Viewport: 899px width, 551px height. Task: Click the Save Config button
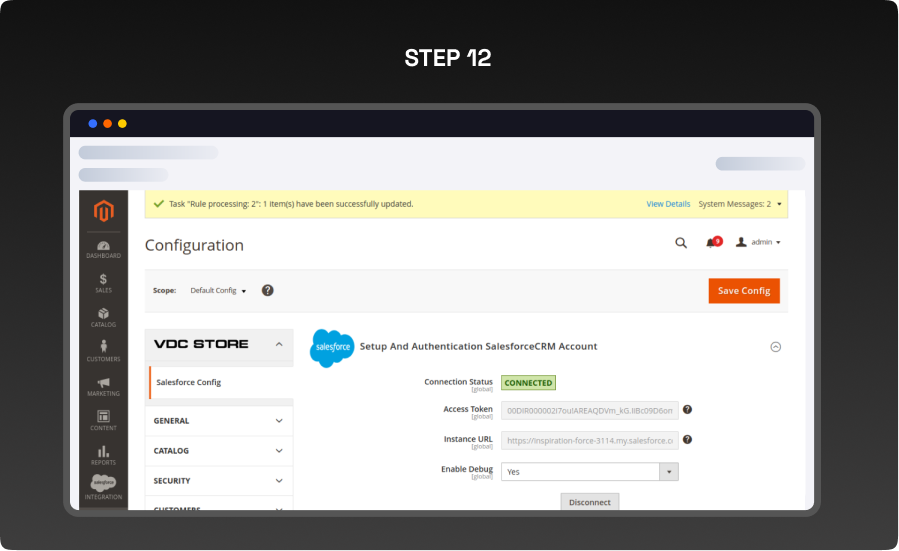[743, 291]
